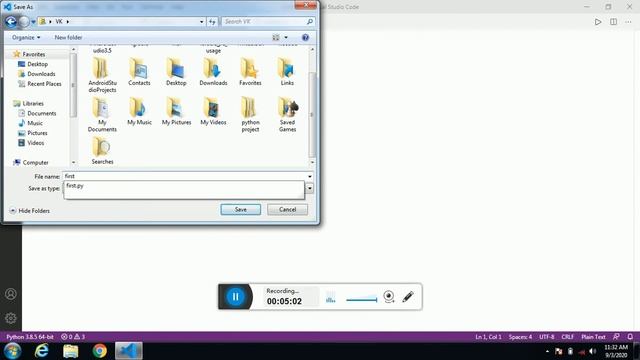
Task: Open the My Pictures folder
Action: tap(176, 111)
